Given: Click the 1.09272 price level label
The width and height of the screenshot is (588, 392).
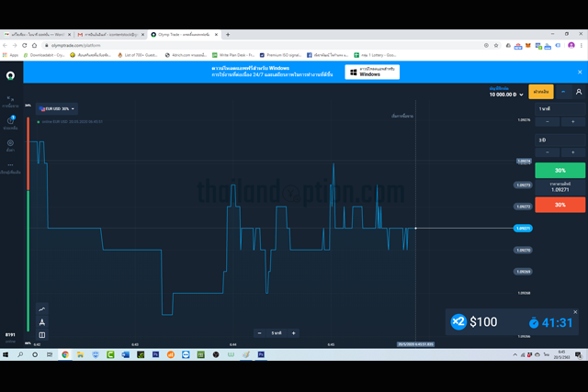Looking at the screenshot, I should pos(523,207).
